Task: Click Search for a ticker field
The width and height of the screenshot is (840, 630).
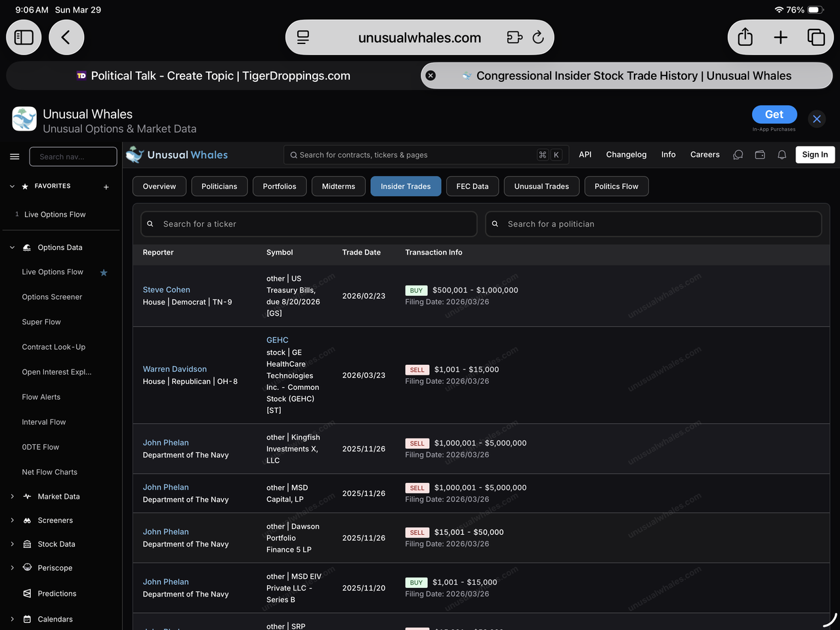Action: 308,224
